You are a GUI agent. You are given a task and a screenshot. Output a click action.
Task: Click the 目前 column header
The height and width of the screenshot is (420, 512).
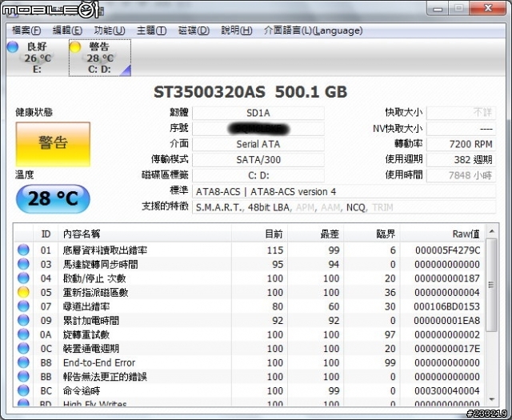[259, 234]
